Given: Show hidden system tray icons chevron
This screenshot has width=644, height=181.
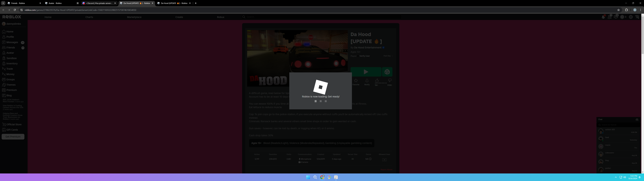Looking at the screenshot, I should [616, 177].
